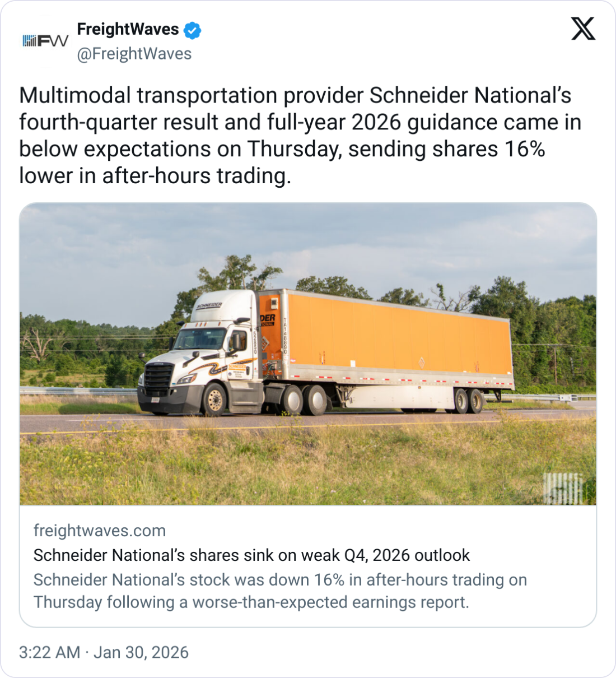616x678 pixels.
Task: Click the orange trailer in the photo
Action: [x=392, y=336]
